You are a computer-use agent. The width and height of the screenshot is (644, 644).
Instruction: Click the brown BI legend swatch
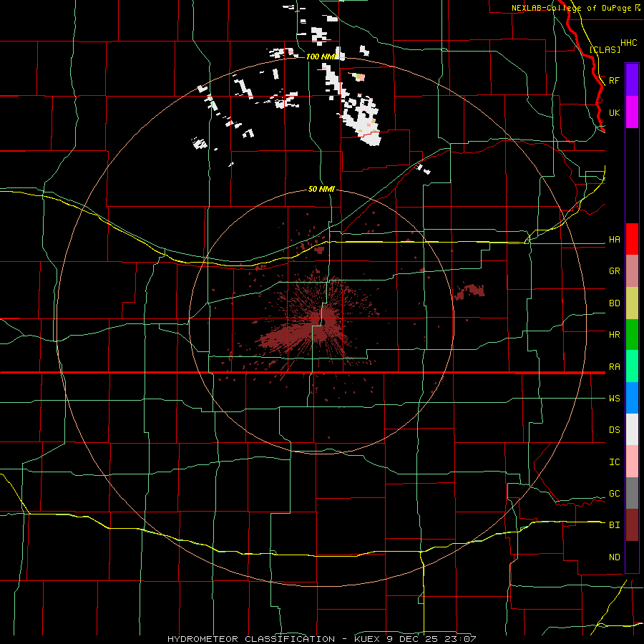pos(632,525)
